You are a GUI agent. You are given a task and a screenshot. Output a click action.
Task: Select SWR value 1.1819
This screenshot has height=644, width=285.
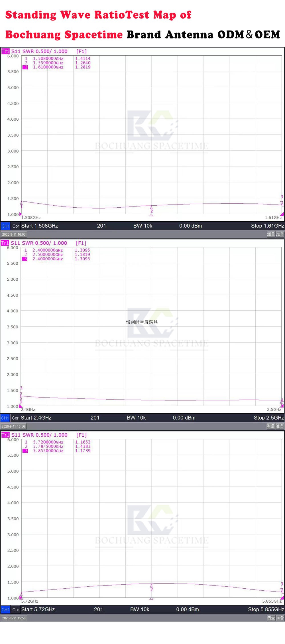(82, 254)
